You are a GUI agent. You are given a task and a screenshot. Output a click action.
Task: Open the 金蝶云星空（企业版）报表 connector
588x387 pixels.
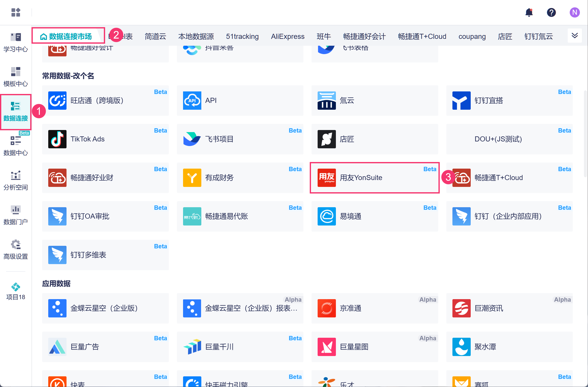pyautogui.click(x=240, y=308)
